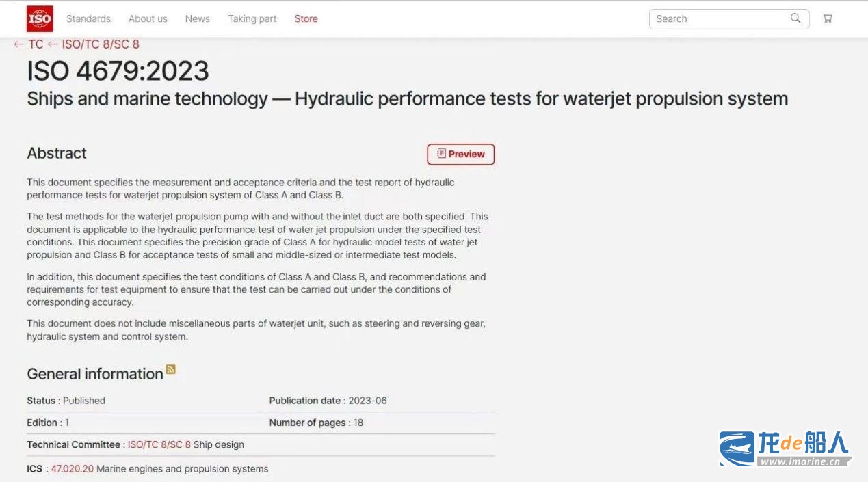Click the General information heading
The image size is (868, 482).
tap(95, 374)
